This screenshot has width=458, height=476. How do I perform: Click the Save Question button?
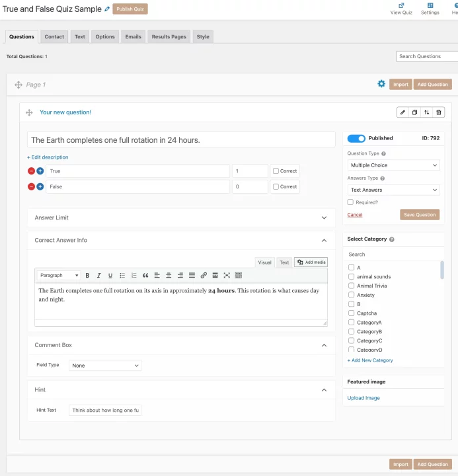coord(419,214)
